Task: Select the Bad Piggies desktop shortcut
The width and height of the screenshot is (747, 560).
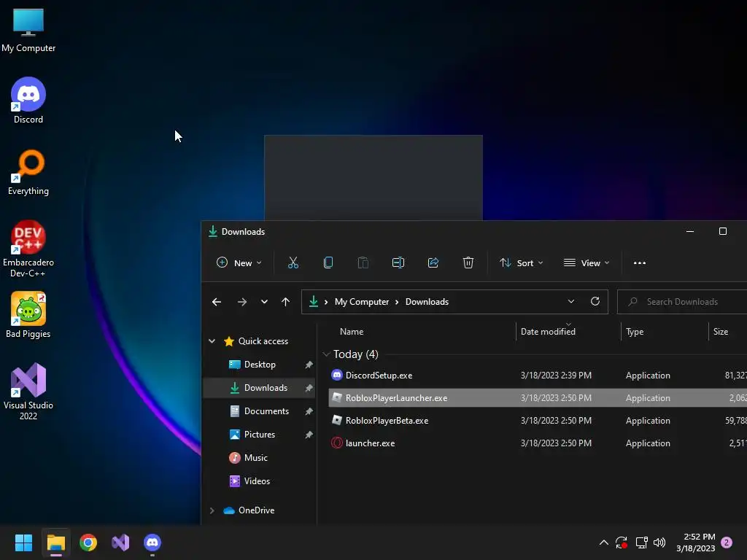Action: click(28, 315)
